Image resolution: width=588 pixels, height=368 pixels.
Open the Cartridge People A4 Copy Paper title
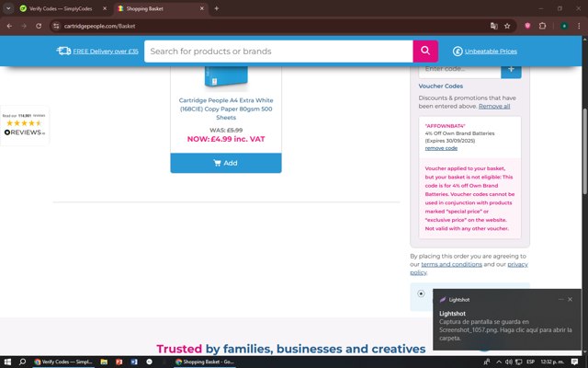point(226,109)
